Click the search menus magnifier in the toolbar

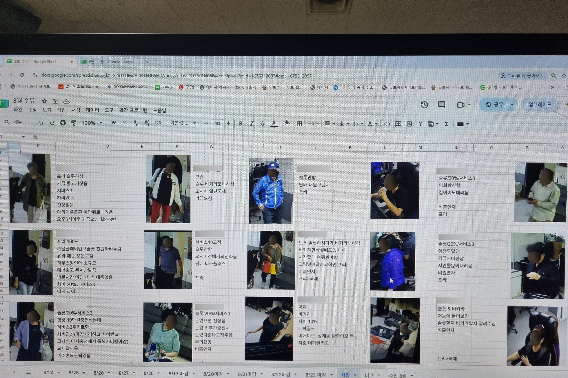[x=7, y=123]
